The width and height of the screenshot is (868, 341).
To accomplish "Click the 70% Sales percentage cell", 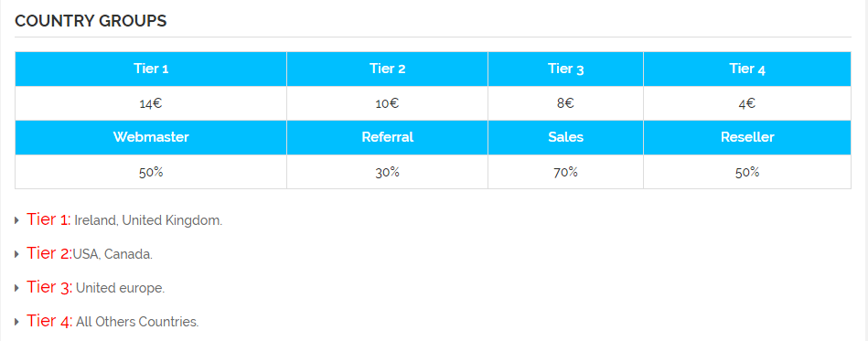I will click(565, 172).
